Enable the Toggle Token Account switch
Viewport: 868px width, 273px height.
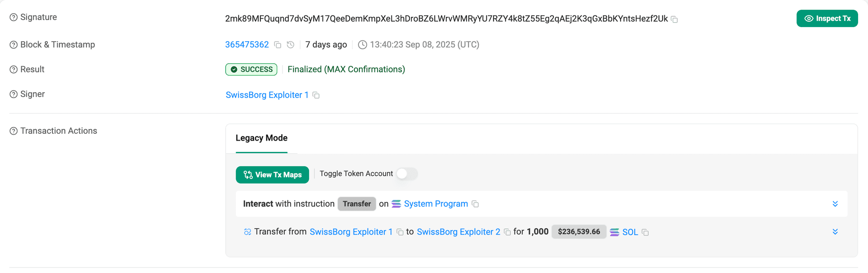pyautogui.click(x=406, y=174)
